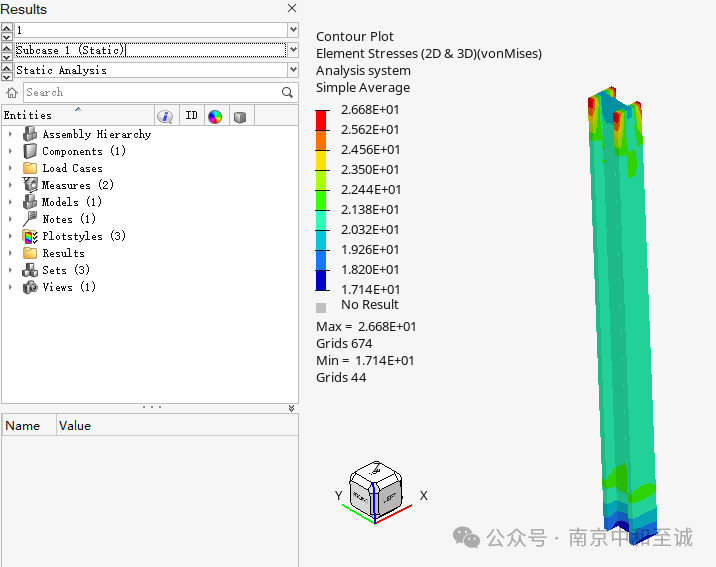
Task: Expand the Components (1) node
Action: point(11,151)
